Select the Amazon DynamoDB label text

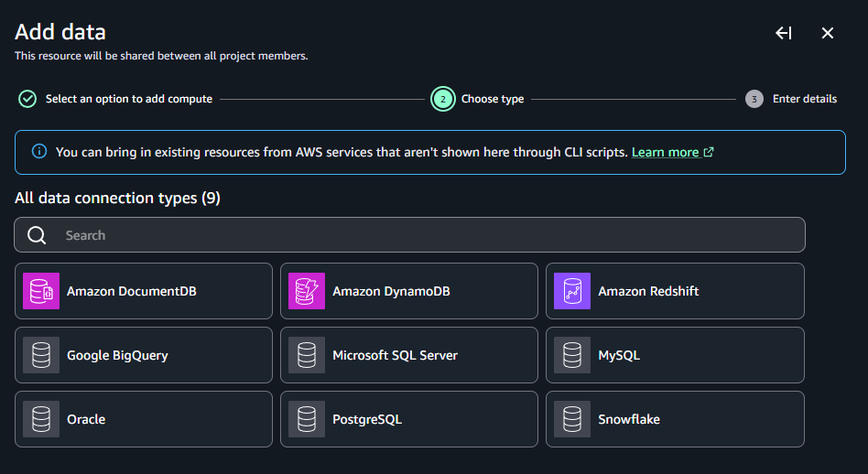pyautogui.click(x=391, y=291)
